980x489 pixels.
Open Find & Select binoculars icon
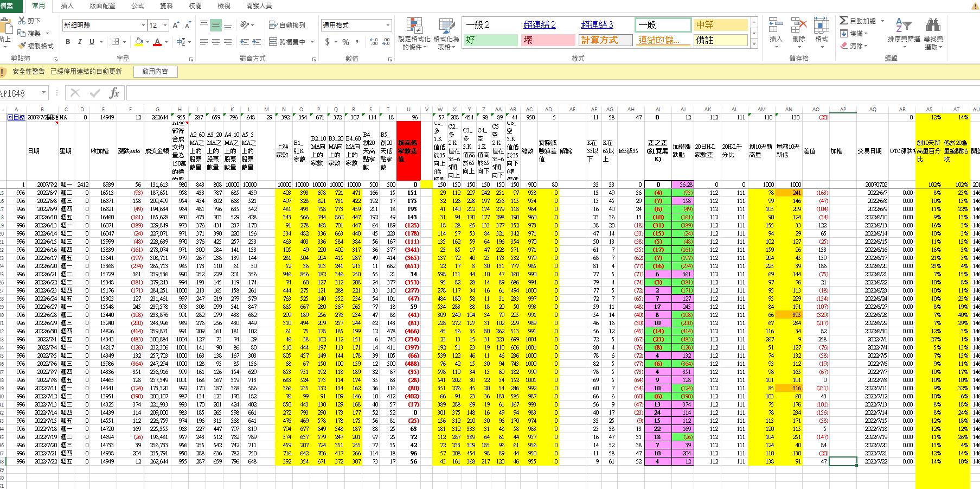(x=933, y=25)
